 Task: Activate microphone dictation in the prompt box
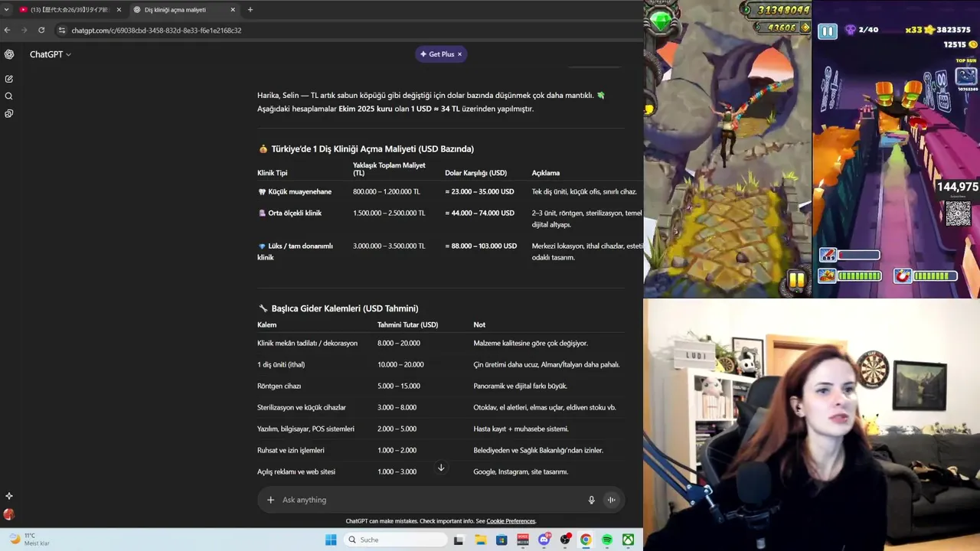[591, 500]
